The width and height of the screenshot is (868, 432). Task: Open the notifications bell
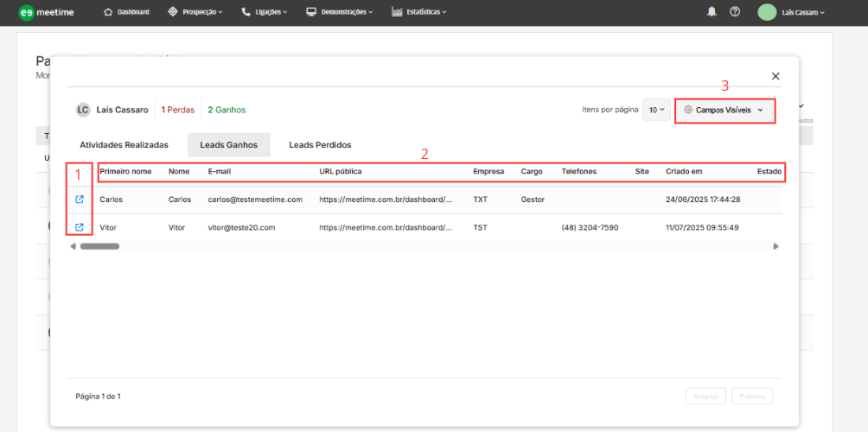[x=712, y=11]
